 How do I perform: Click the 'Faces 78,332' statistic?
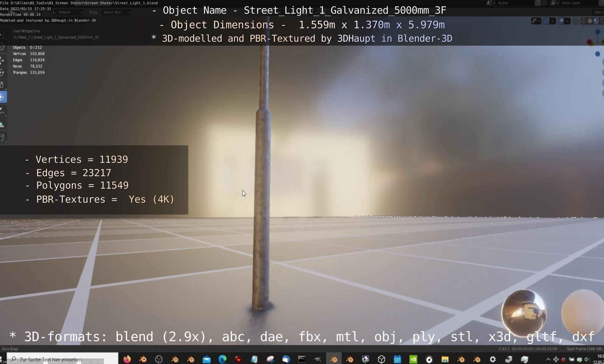[x=27, y=66]
